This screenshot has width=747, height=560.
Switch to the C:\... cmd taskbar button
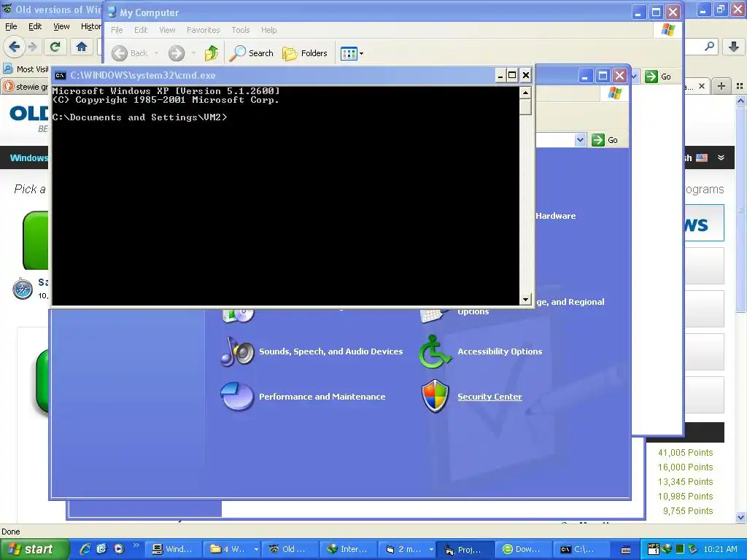point(581,549)
